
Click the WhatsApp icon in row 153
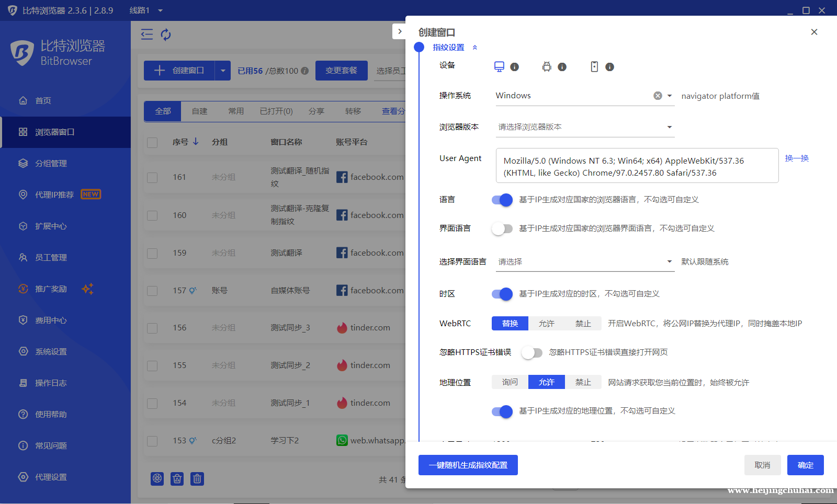pos(342,441)
